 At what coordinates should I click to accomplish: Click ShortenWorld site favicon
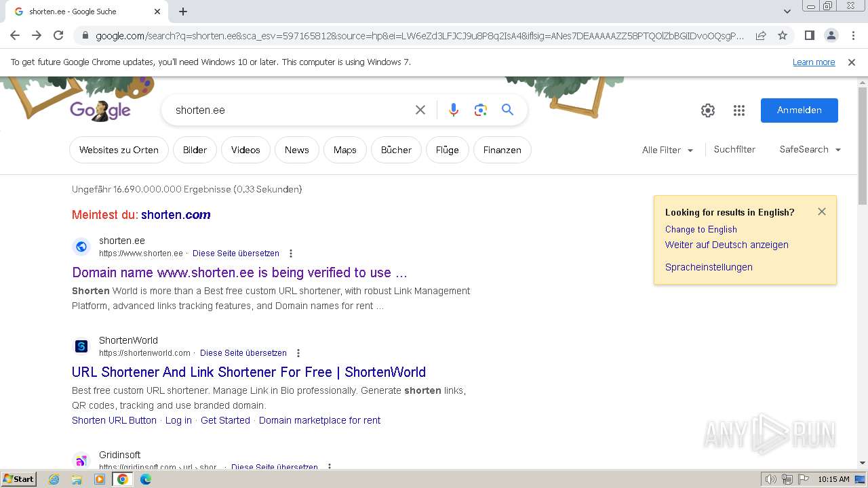(81, 346)
